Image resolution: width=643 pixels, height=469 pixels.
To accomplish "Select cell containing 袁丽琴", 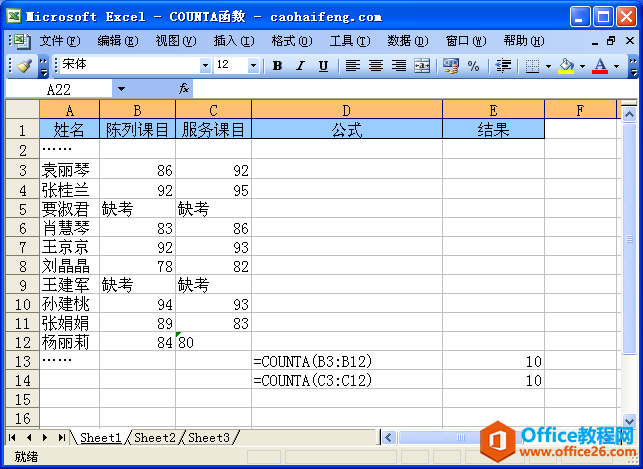I will [x=69, y=170].
